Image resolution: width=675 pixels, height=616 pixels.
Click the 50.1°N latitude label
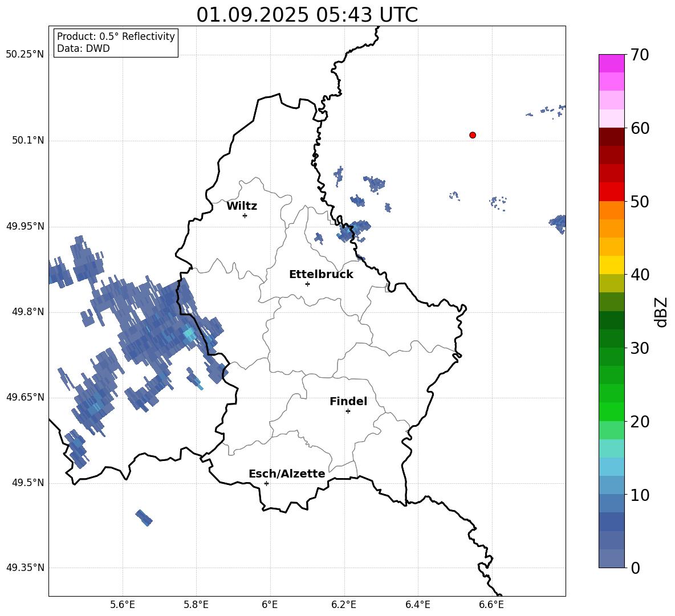click(28, 140)
